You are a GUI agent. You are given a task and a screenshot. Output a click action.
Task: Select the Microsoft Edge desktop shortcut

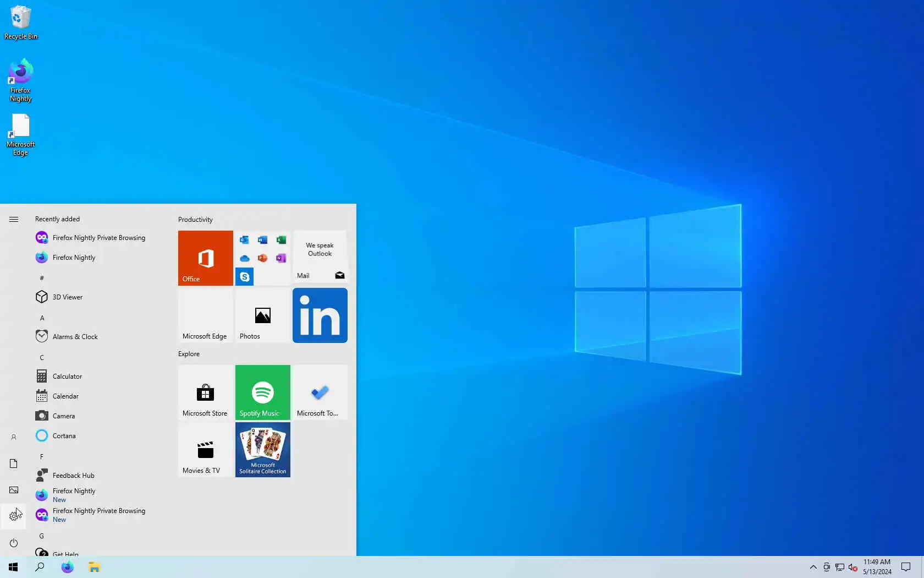point(21,135)
